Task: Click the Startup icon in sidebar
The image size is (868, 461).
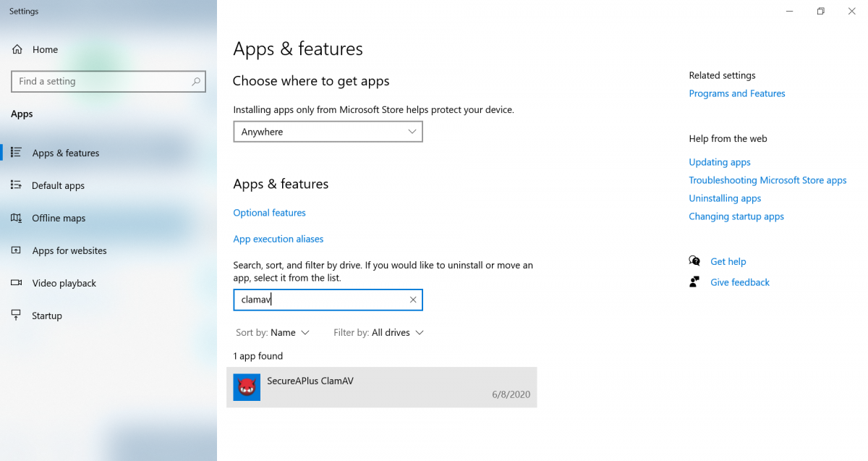Action: point(16,316)
